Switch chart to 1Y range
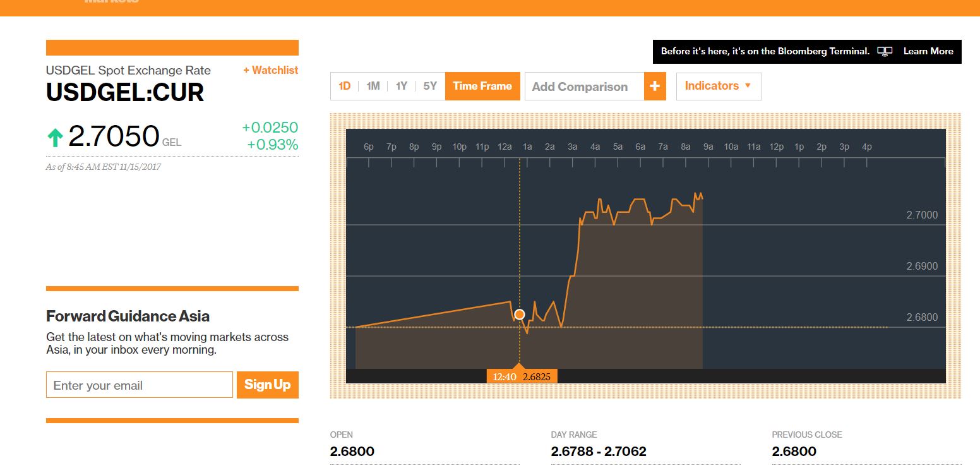Screen dimensions: 980x468 tap(402, 86)
